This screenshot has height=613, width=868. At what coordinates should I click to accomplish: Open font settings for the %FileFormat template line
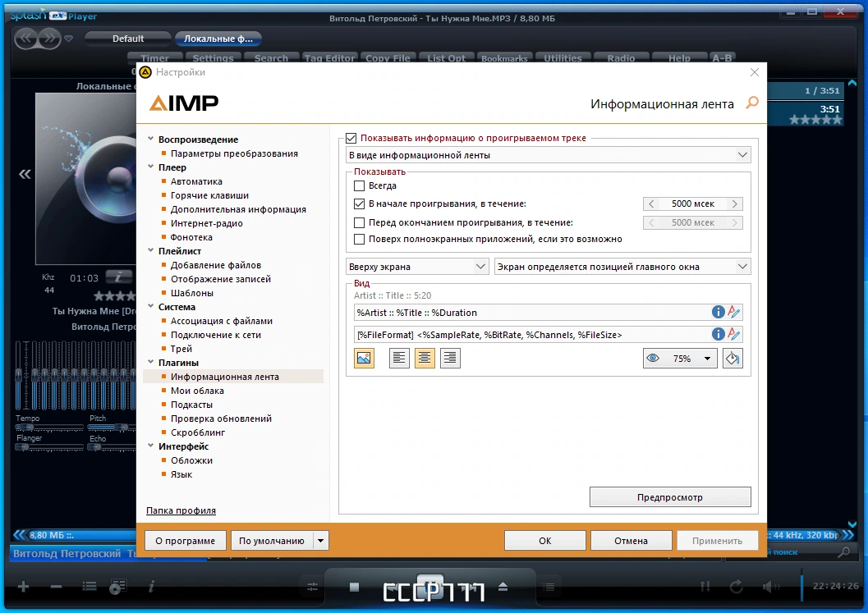tap(734, 334)
